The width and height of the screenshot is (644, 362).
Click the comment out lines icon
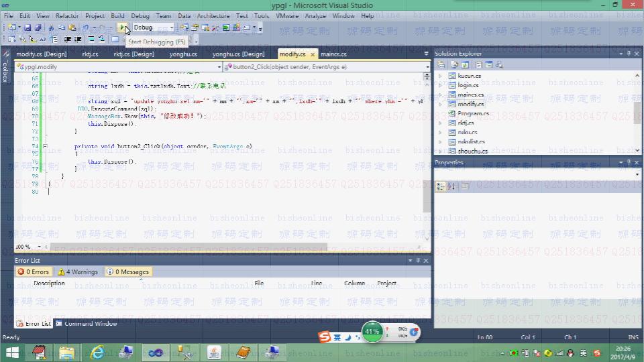click(x=91, y=40)
